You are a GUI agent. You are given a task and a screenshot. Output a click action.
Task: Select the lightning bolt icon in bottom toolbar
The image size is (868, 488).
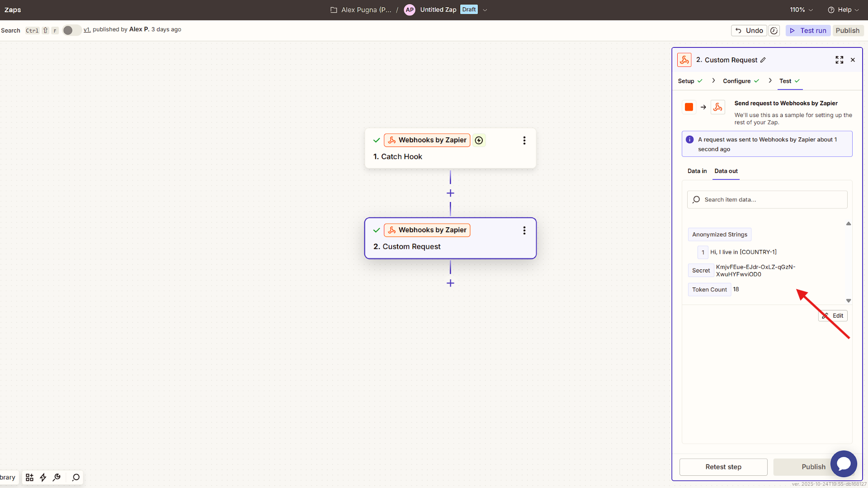[x=43, y=477]
